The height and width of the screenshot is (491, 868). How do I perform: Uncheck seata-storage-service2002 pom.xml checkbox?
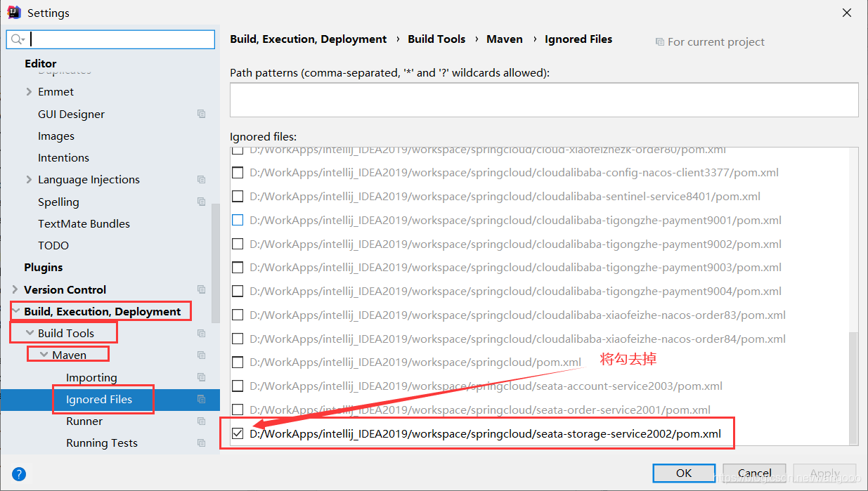238,433
